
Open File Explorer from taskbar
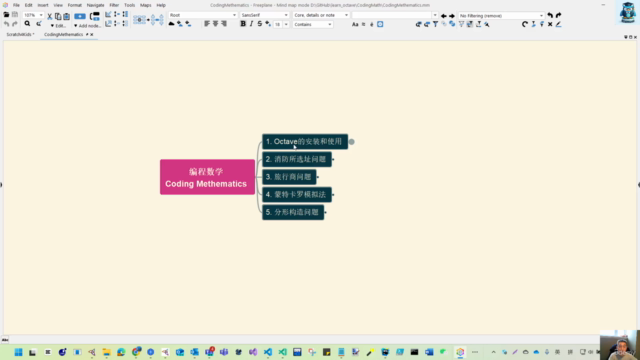point(107,352)
